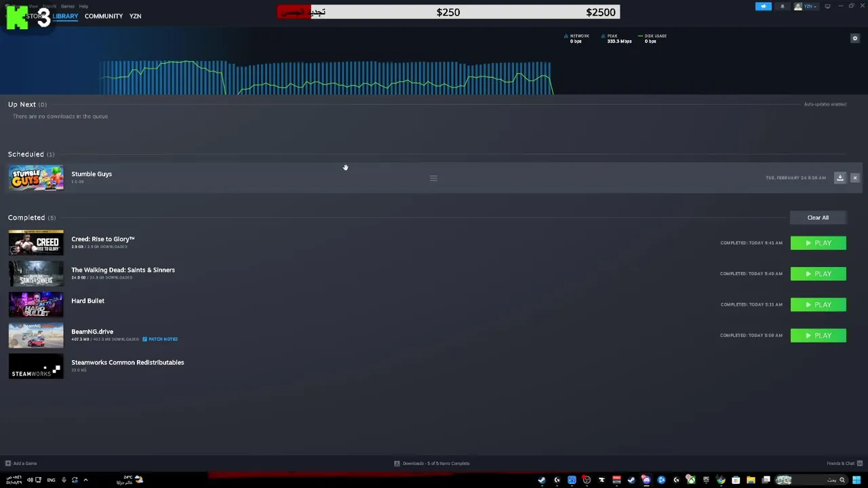Screen dimensions: 868x488
Task: Click Auto-updates enabled text
Action: pyautogui.click(x=825, y=104)
